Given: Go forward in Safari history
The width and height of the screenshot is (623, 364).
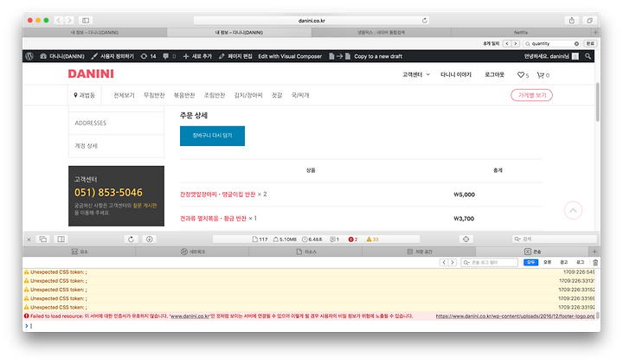Looking at the screenshot, I should coord(69,20).
